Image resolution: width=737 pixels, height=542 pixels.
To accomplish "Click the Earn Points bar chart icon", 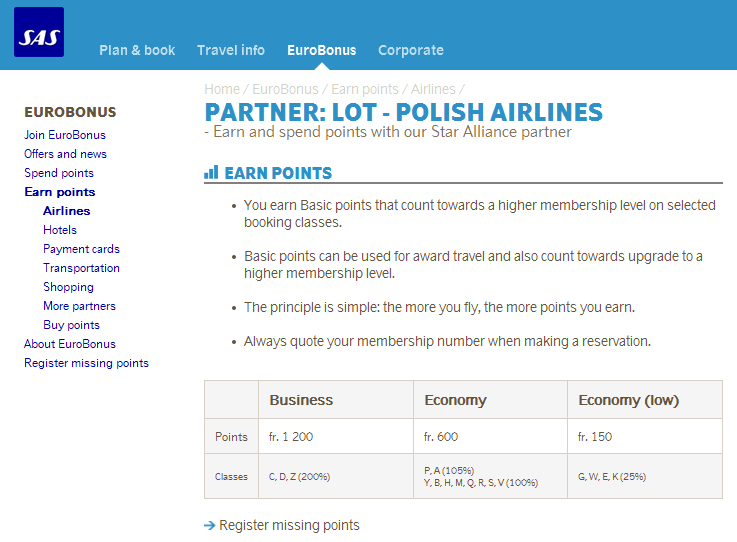I will pos(211,173).
